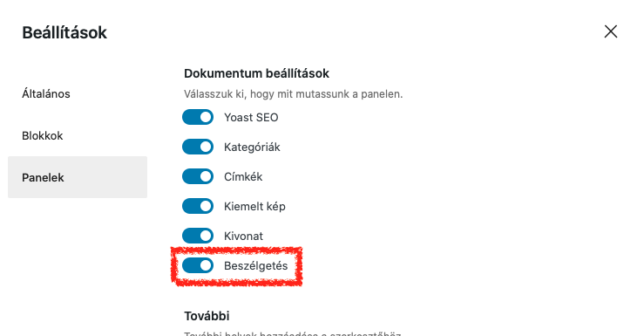Click the Kategóriák label text

tap(252, 147)
